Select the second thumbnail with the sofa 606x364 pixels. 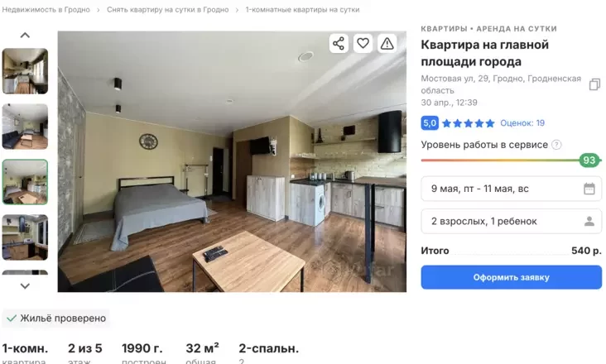(25, 127)
